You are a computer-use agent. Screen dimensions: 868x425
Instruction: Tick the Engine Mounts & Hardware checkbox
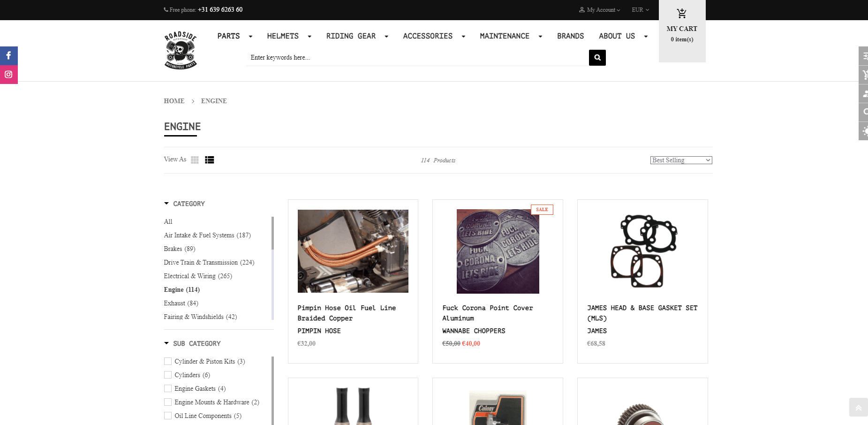[x=168, y=402]
